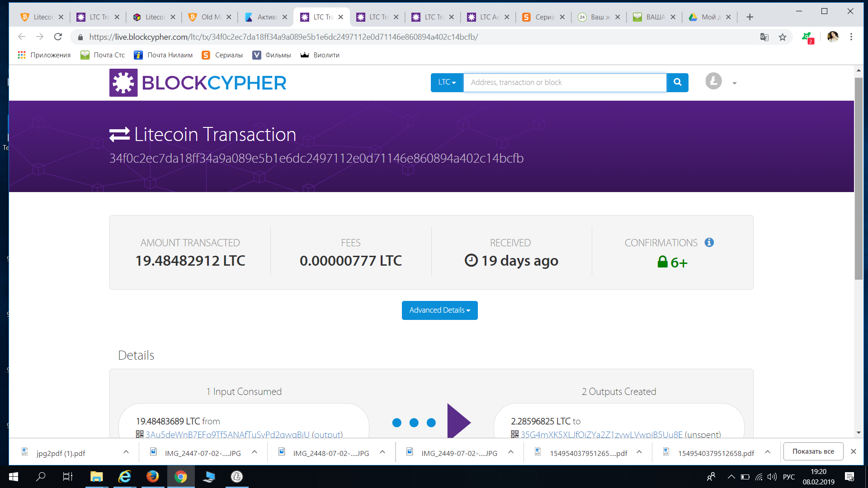
Task: Open output address 35G4mXK5XLJfOiZYa2Z1zvwLVwpiB5Uu8E link
Action: 602,435
